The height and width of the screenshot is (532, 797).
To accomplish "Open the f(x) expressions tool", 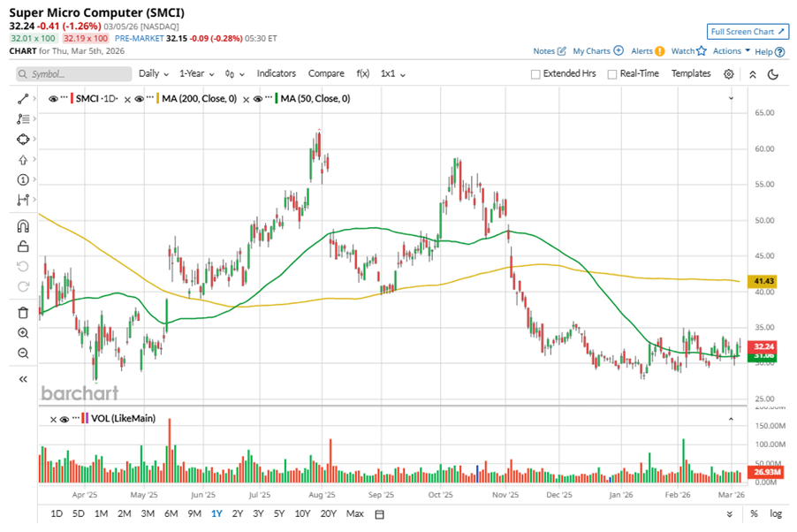I will pos(362,73).
